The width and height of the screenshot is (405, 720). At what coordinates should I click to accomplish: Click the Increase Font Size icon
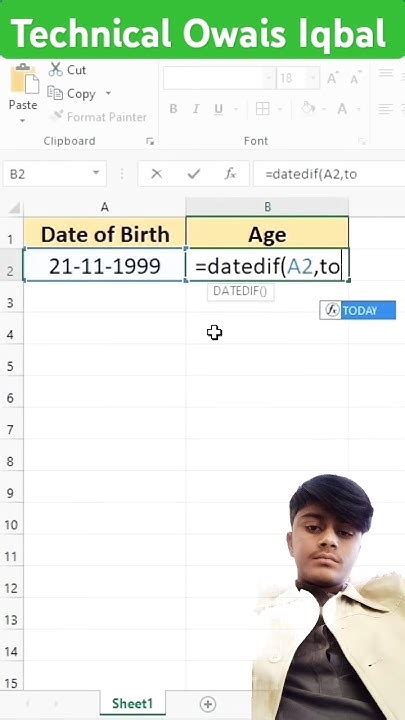click(332, 79)
